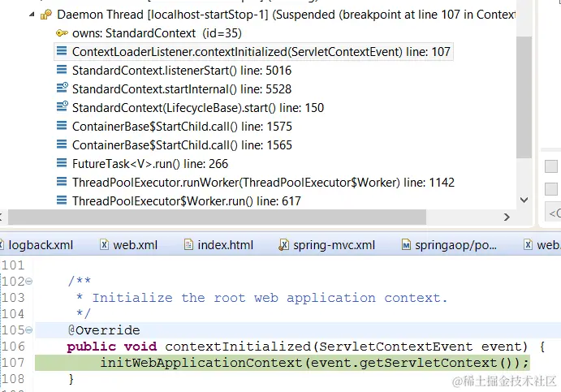Select ThreadPoolExecutor$Worker.run() line 617 frame
The image size is (561, 392).
(x=187, y=201)
